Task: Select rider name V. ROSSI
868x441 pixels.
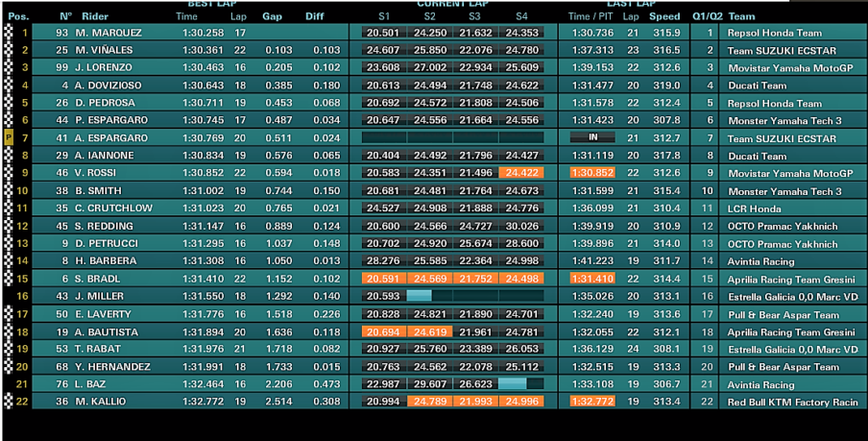Action: [x=95, y=173]
